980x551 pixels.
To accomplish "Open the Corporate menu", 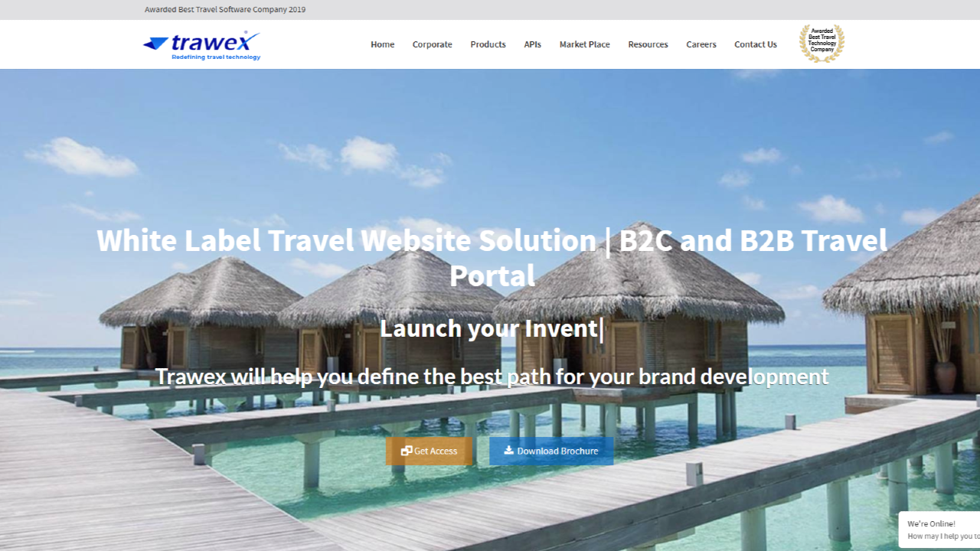I will (433, 44).
